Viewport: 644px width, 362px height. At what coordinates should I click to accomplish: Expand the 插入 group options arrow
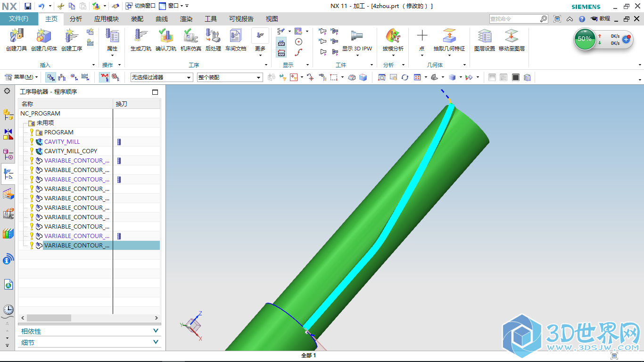93,65
